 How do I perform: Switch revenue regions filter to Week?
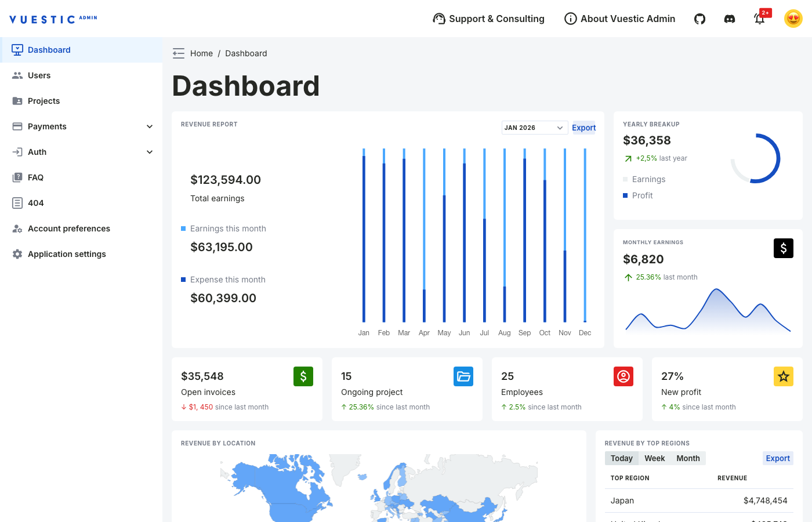655,458
